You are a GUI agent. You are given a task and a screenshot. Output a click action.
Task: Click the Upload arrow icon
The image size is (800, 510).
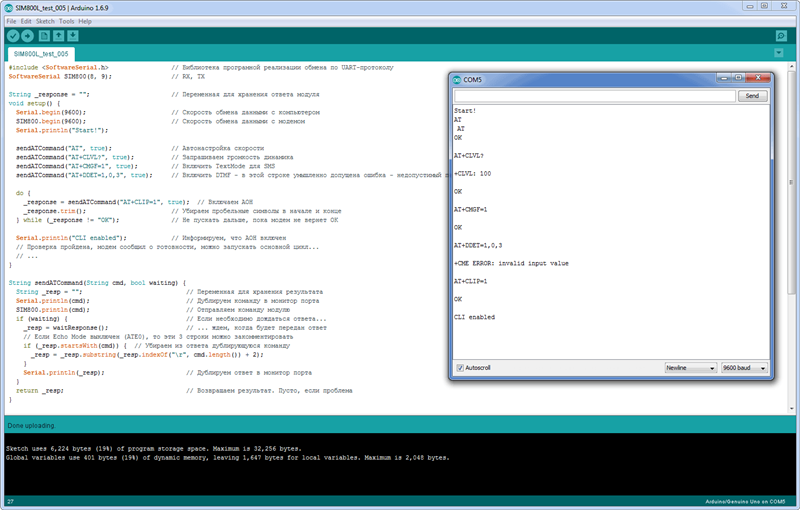click(28, 35)
